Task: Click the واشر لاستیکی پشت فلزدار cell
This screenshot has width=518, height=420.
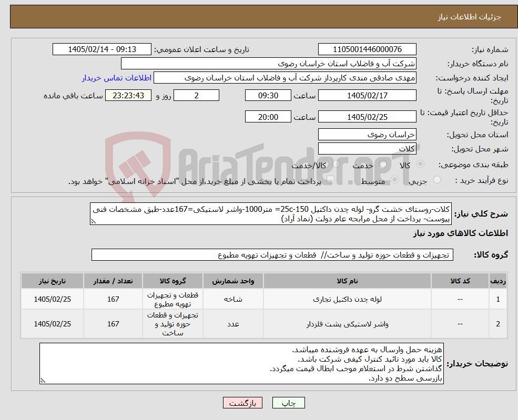Action: [347, 324]
